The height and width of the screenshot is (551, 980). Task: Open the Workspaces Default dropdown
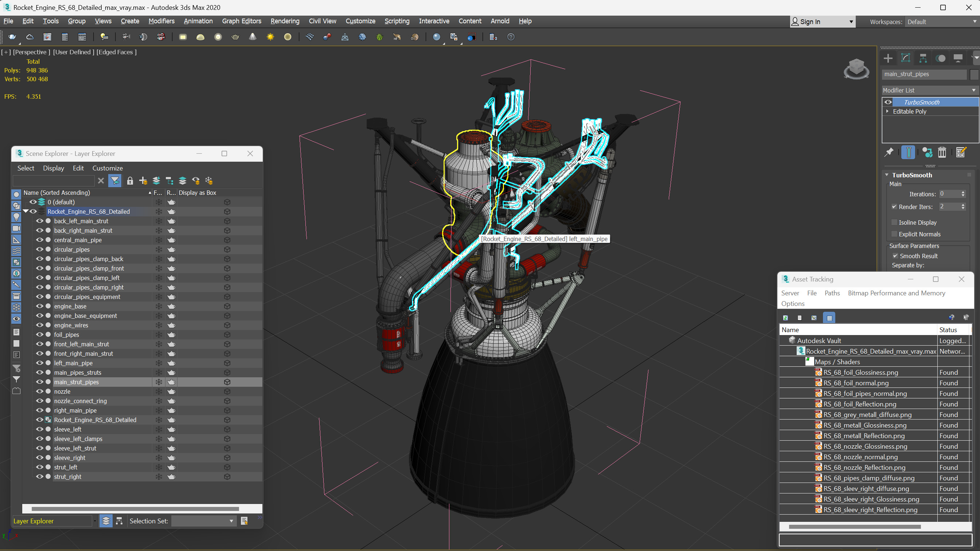coord(942,22)
